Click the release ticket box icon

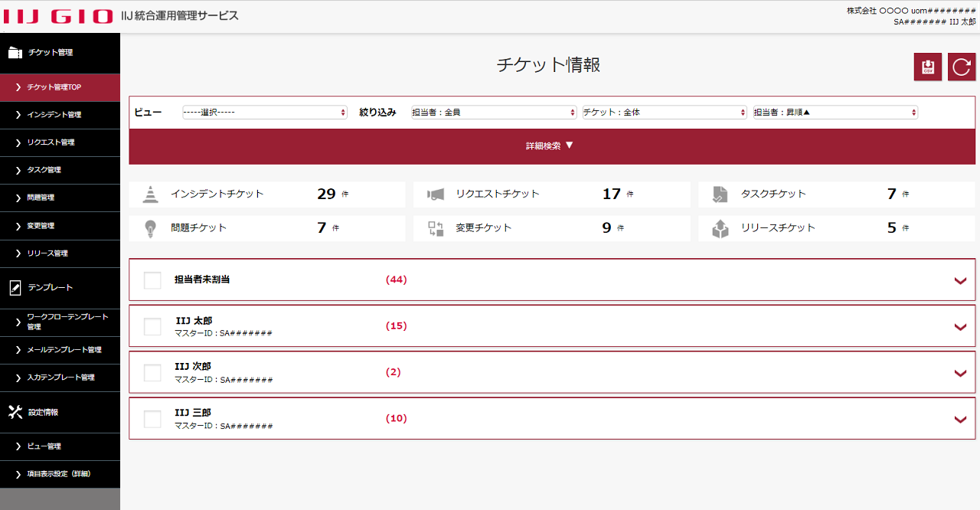coord(720,228)
